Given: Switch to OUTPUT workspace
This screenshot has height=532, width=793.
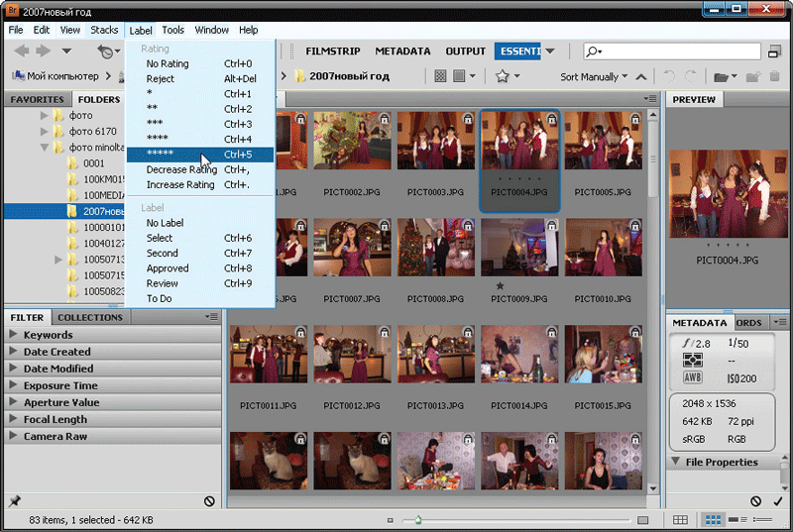Looking at the screenshot, I should (x=465, y=52).
